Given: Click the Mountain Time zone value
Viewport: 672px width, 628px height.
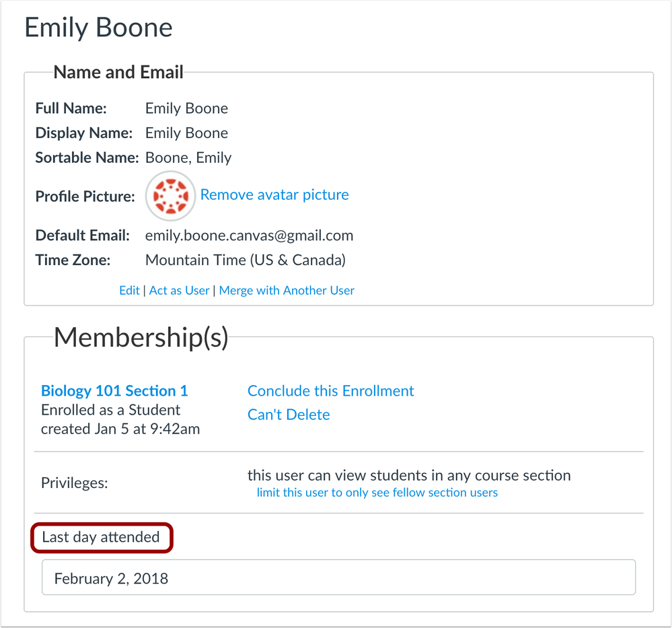Looking at the screenshot, I should click(x=246, y=260).
